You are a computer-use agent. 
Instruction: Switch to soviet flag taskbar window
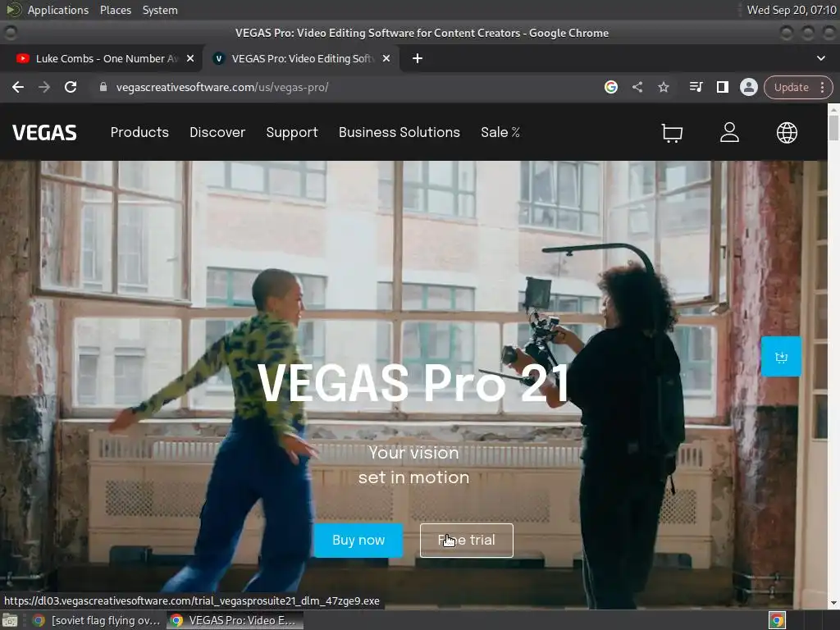tap(97, 620)
